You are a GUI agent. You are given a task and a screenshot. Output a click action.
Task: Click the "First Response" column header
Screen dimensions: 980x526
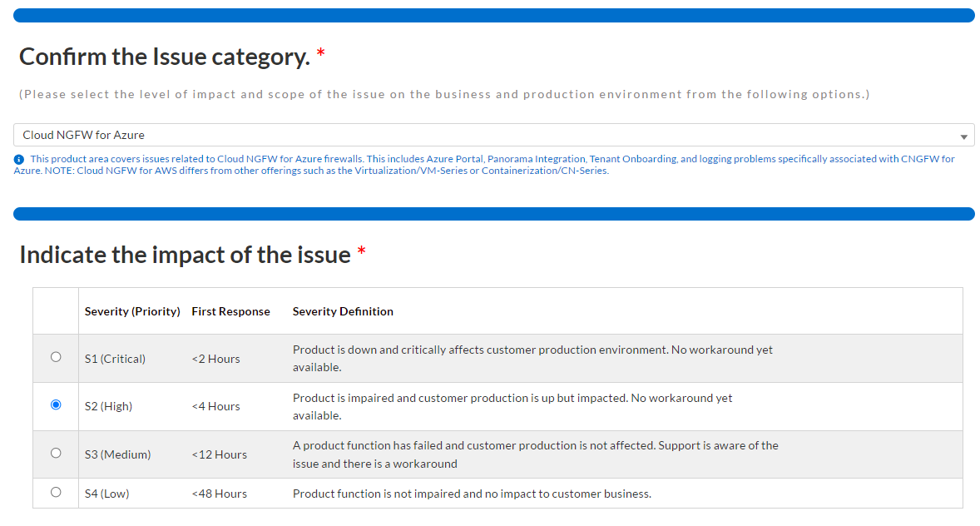click(x=230, y=311)
